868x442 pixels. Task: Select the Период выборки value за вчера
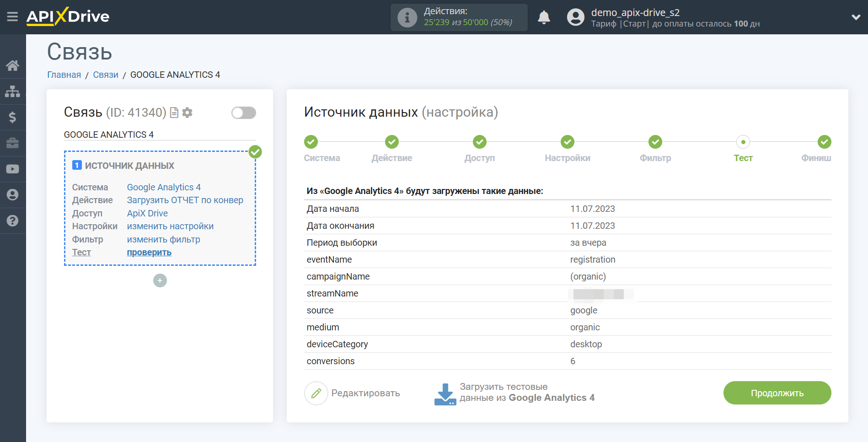click(x=588, y=243)
